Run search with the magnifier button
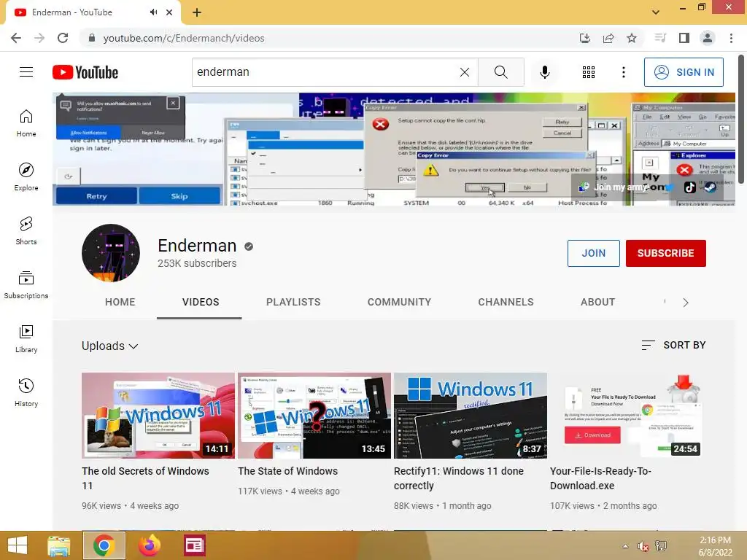 coord(500,72)
